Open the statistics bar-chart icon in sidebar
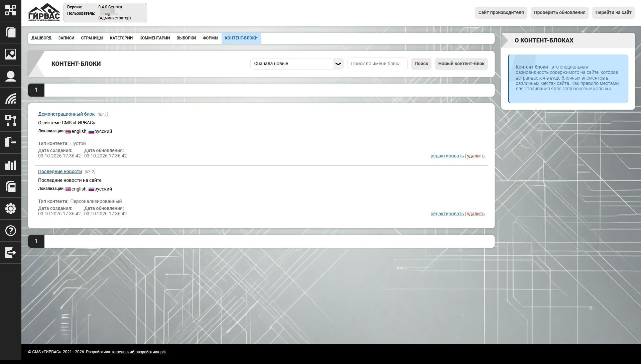641x364 pixels. 11,164
